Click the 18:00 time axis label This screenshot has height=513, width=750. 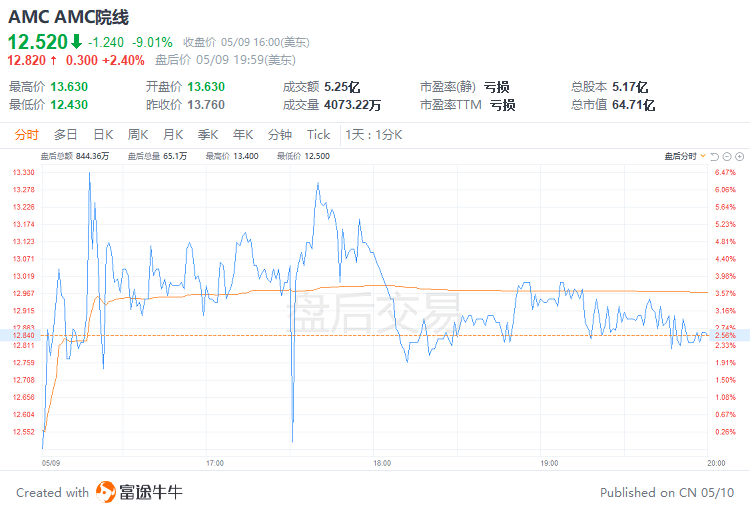point(382,463)
